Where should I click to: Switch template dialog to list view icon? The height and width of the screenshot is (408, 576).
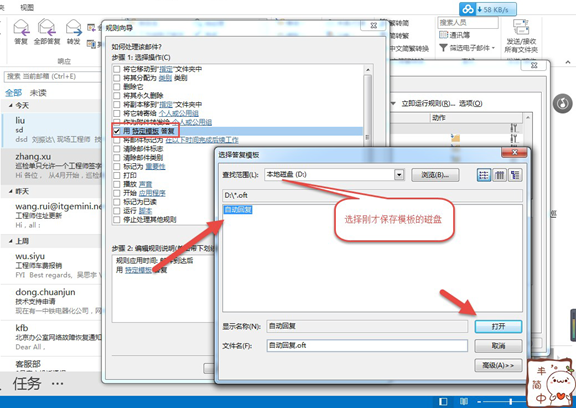(484, 175)
